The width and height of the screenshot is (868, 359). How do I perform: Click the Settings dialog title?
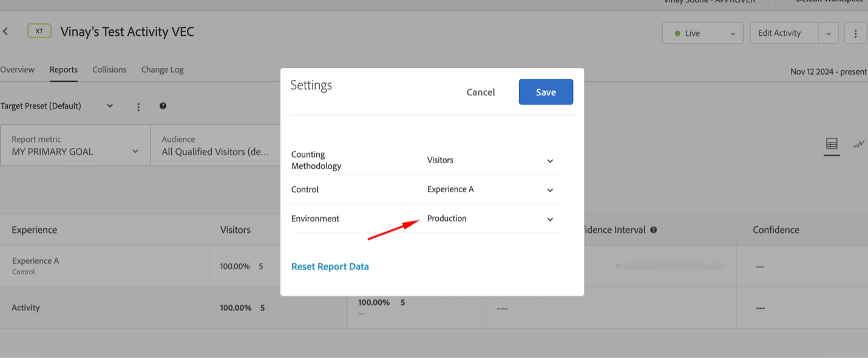tap(311, 86)
